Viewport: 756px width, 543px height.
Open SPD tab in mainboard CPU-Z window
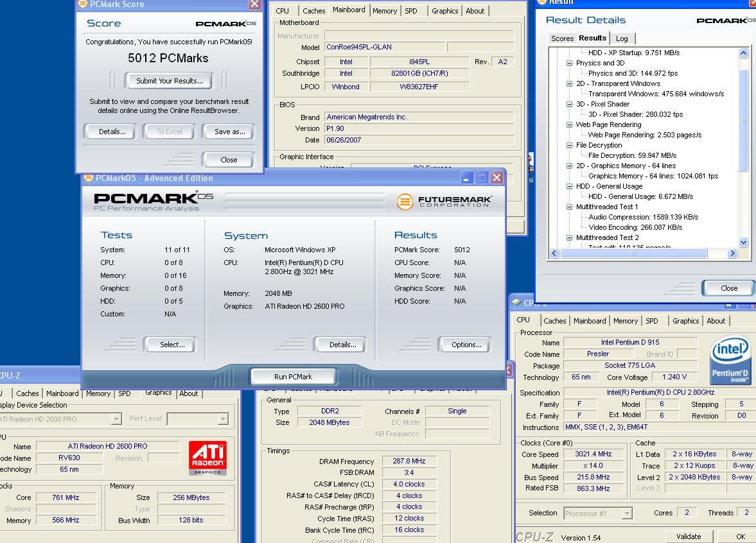pyautogui.click(x=411, y=11)
